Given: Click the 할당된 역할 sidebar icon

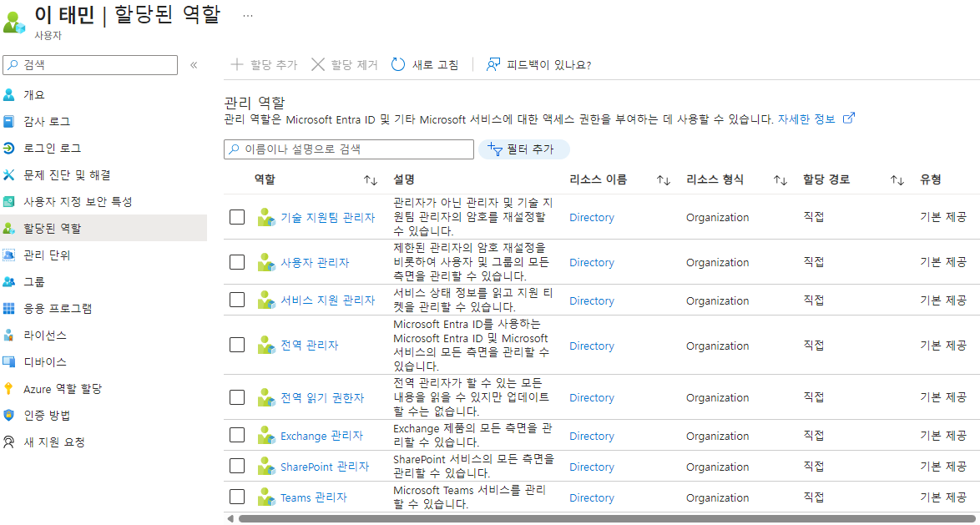Looking at the screenshot, I should (x=8, y=228).
